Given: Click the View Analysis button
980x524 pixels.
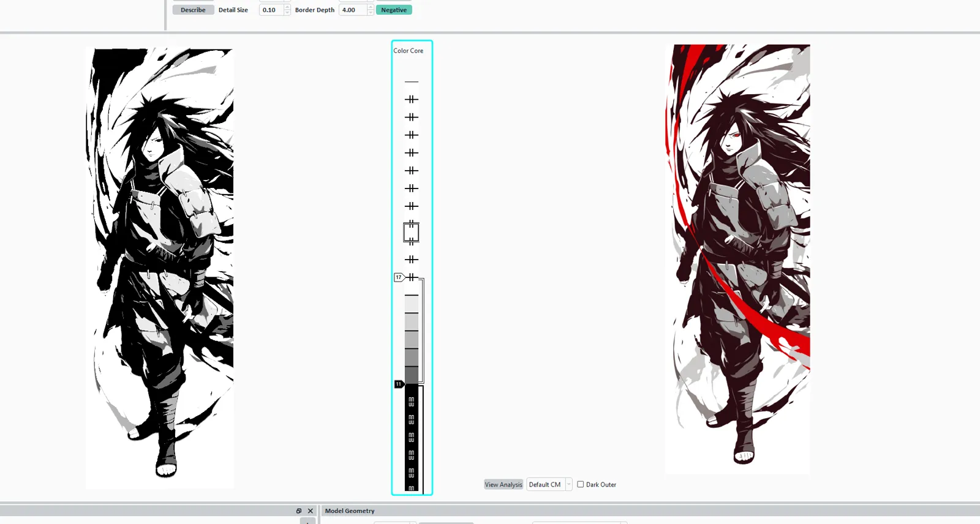Looking at the screenshot, I should [x=503, y=484].
